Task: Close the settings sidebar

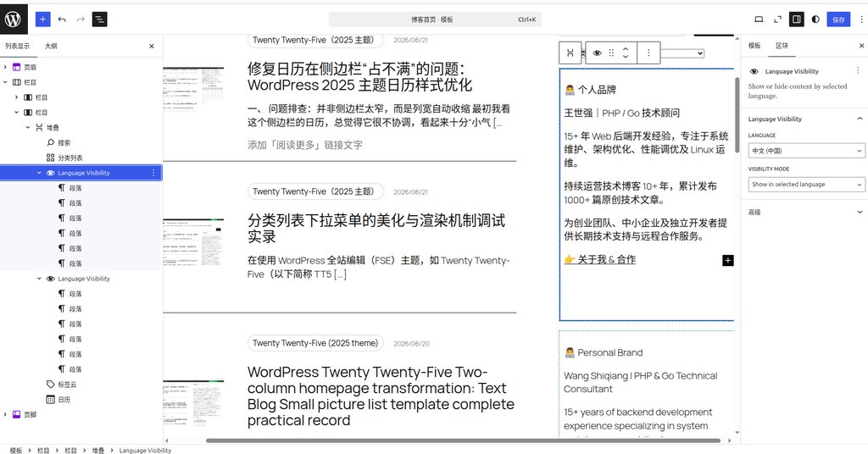Action: tap(861, 46)
